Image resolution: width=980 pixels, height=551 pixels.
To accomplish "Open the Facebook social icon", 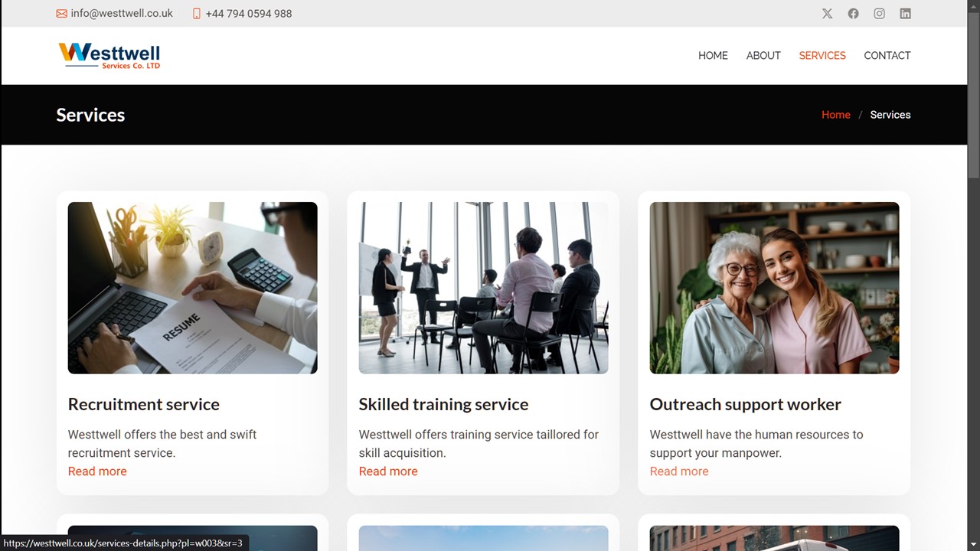I will (853, 14).
